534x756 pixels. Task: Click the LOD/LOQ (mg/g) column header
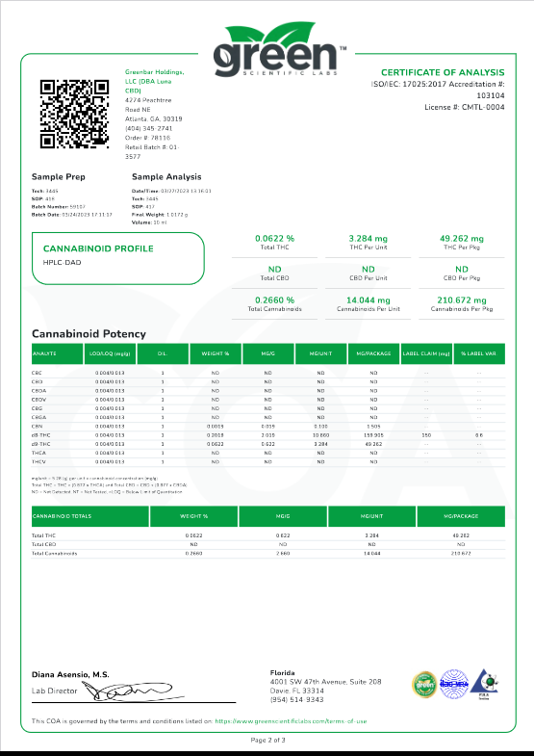[110, 353]
